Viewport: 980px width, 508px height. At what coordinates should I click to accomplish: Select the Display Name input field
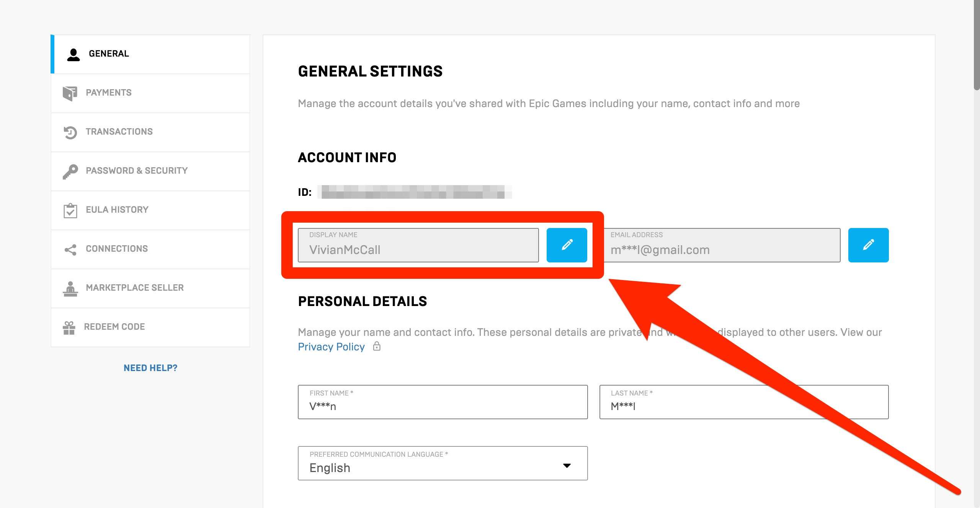[x=418, y=245]
